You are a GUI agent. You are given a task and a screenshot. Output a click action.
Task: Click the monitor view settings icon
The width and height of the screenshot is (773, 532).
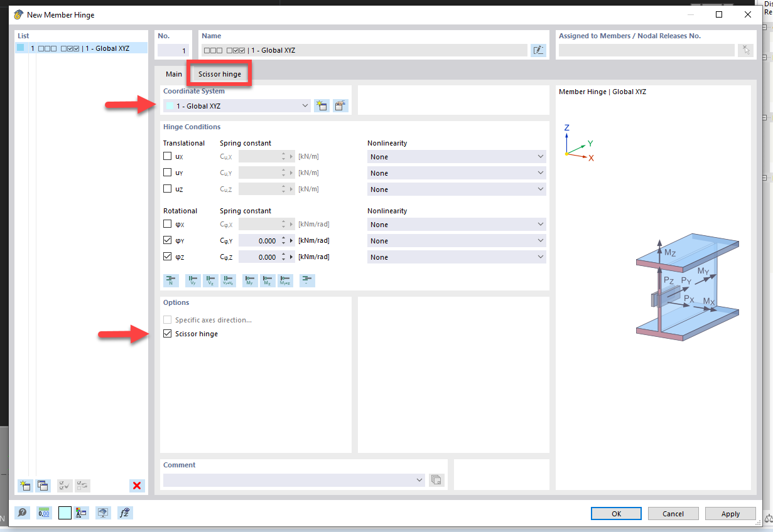pos(104,513)
